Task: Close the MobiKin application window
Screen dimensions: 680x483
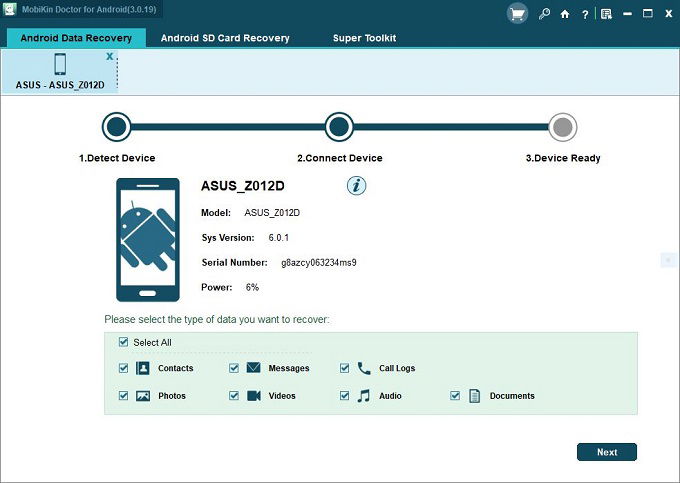Action: pos(669,14)
